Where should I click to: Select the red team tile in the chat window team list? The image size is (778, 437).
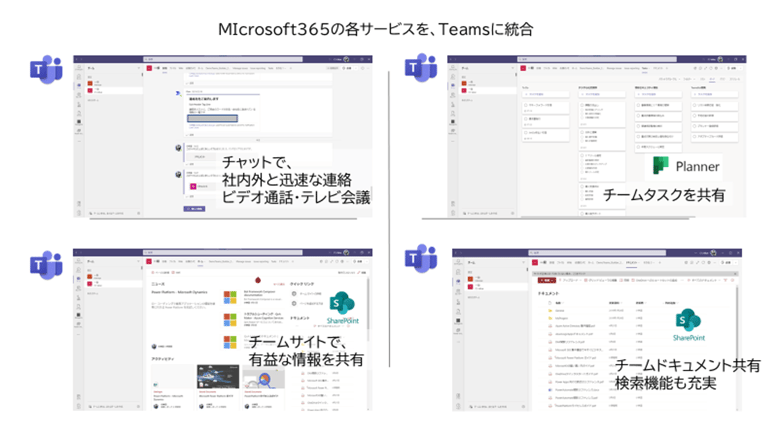click(90, 90)
